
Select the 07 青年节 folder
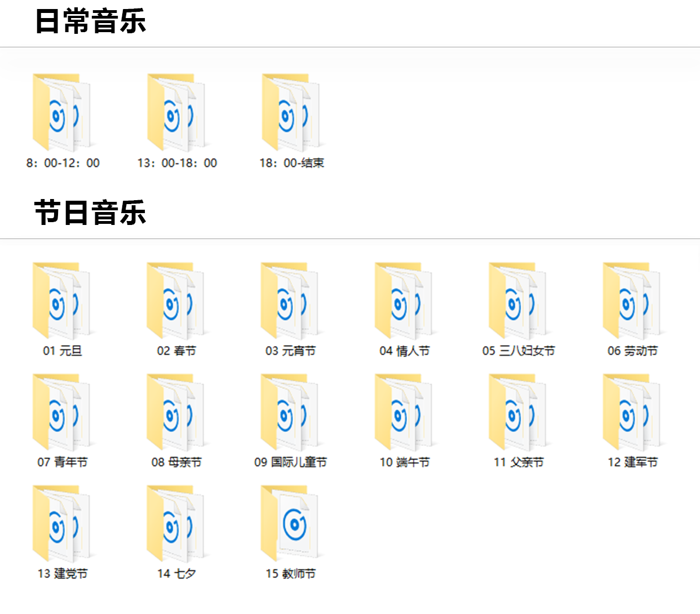tap(62, 413)
